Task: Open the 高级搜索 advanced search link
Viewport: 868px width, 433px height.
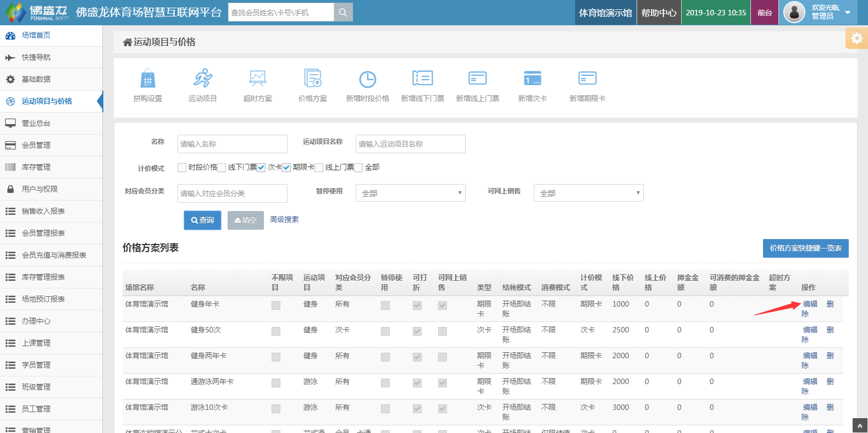Action: click(284, 220)
